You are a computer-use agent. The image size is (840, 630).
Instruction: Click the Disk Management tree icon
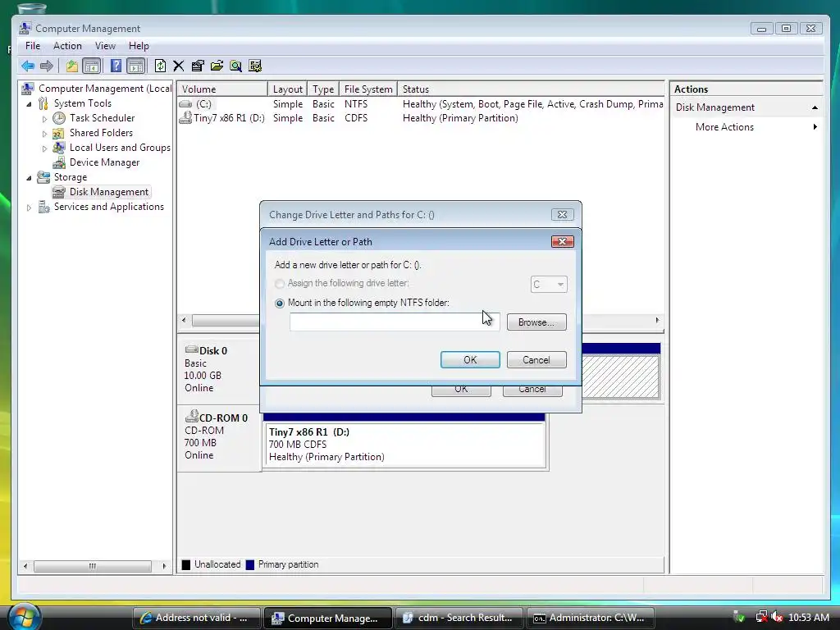point(58,192)
